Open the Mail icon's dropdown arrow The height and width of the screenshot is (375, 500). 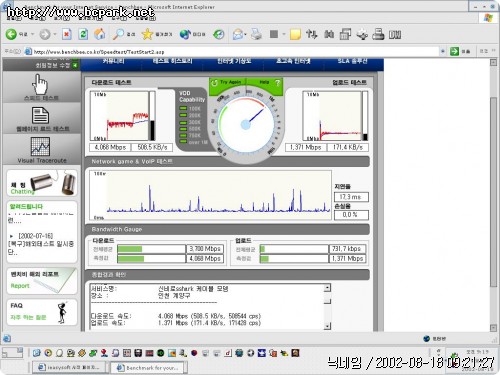pos(245,34)
